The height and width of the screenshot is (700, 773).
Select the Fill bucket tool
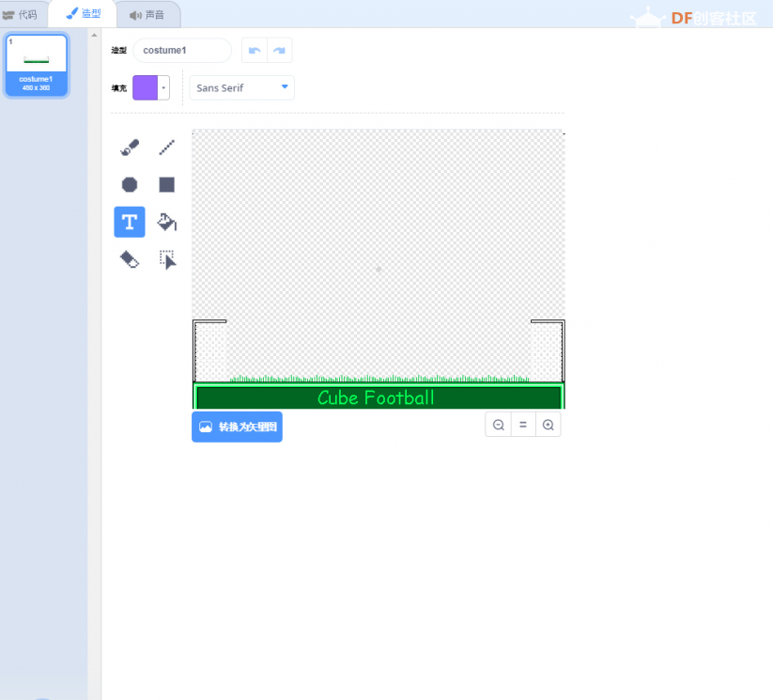point(167,222)
